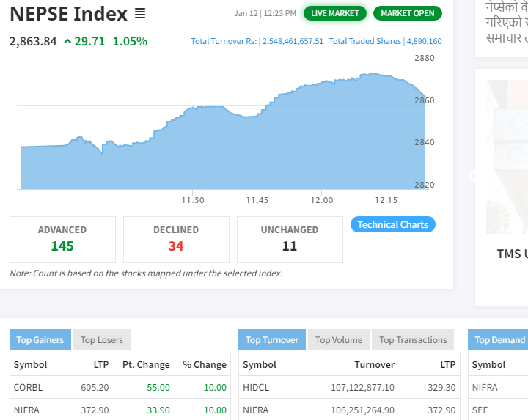Click HIDCL's LTP value 329.30
Viewport: 528px width, 420px height.
pyautogui.click(x=441, y=387)
